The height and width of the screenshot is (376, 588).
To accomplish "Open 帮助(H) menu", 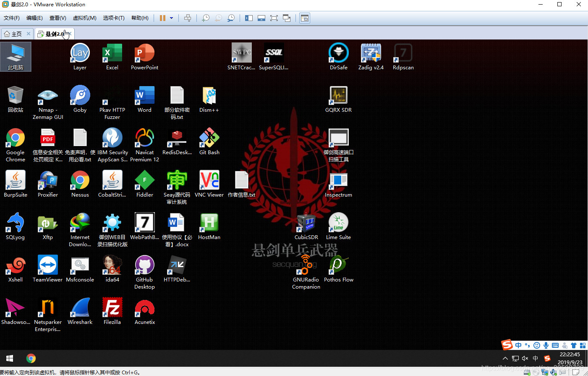I will (x=140, y=18).
